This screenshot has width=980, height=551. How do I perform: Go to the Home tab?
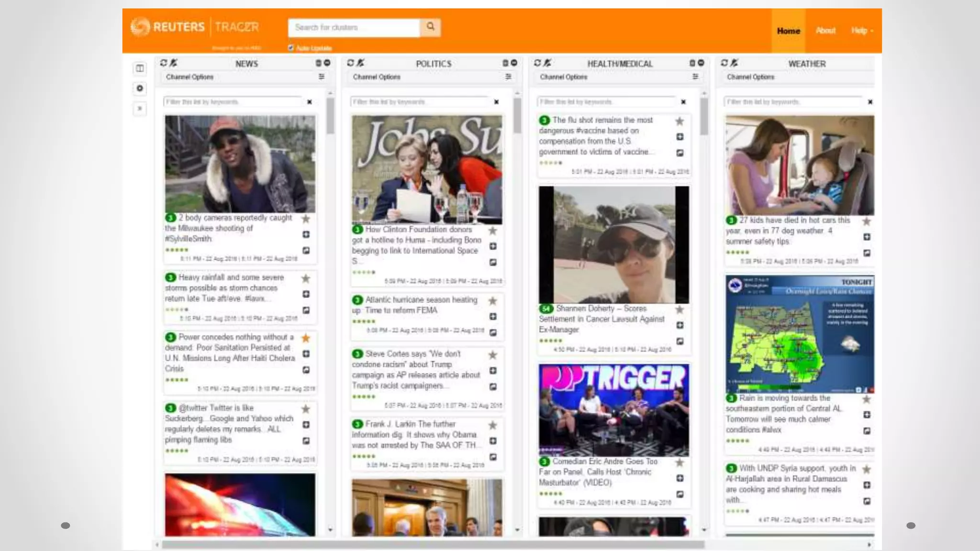(788, 31)
